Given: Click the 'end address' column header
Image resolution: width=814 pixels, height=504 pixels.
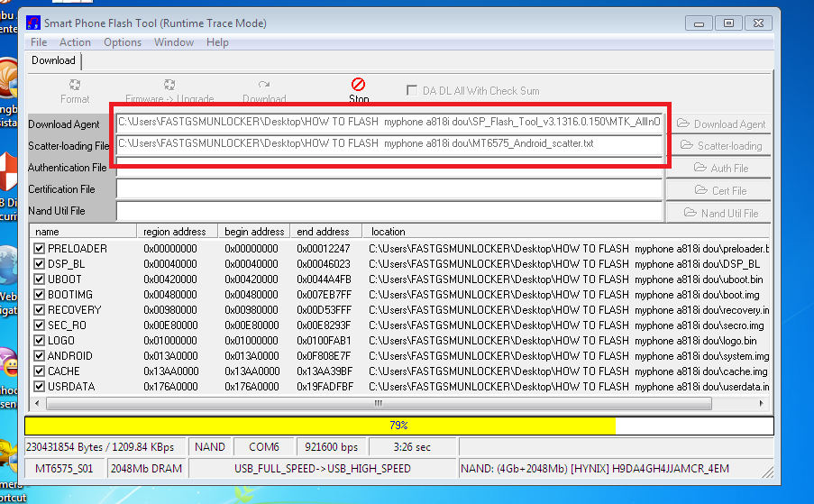Looking at the screenshot, I should pyautogui.click(x=326, y=232).
